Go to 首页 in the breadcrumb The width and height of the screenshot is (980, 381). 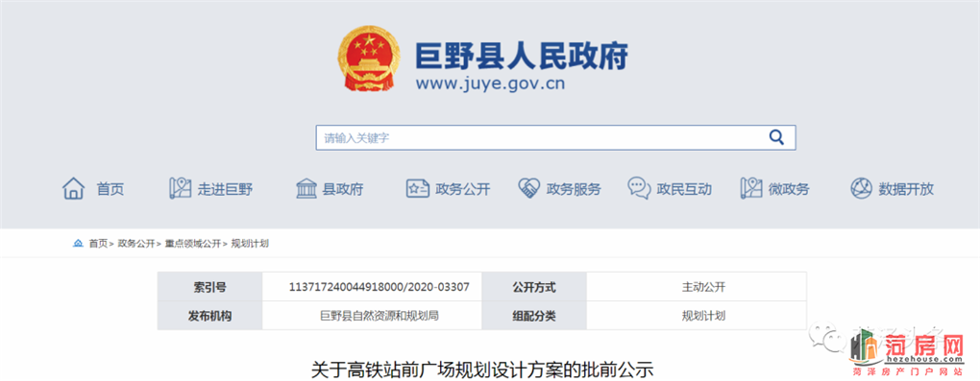98,244
